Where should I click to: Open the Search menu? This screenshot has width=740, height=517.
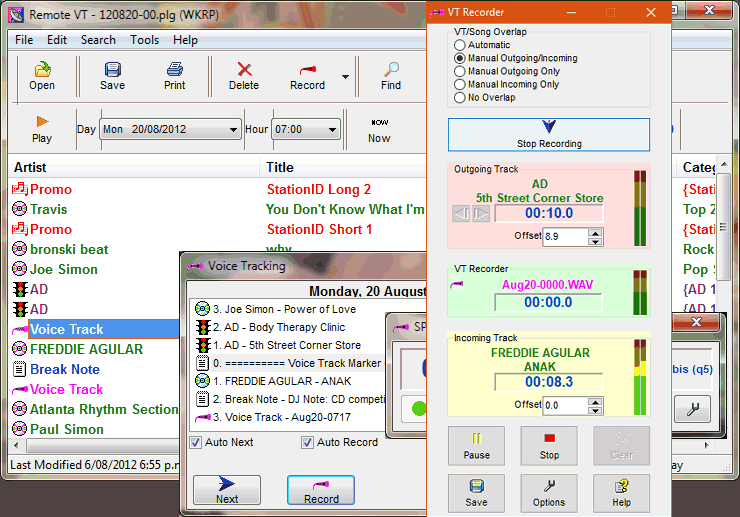tap(98, 40)
